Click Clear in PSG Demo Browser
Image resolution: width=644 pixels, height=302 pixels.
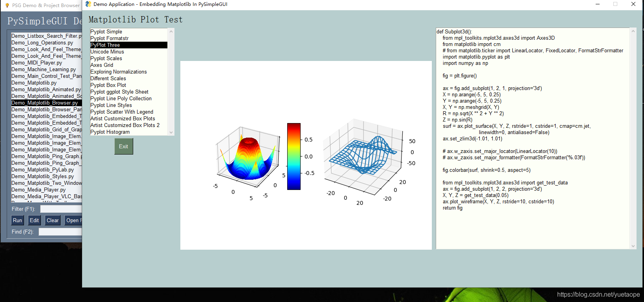click(x=53, y=221)
